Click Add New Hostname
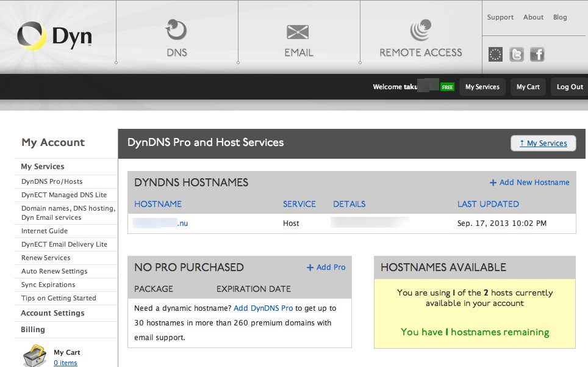Viewport: 588px width, 367px height. coord(529,183)
